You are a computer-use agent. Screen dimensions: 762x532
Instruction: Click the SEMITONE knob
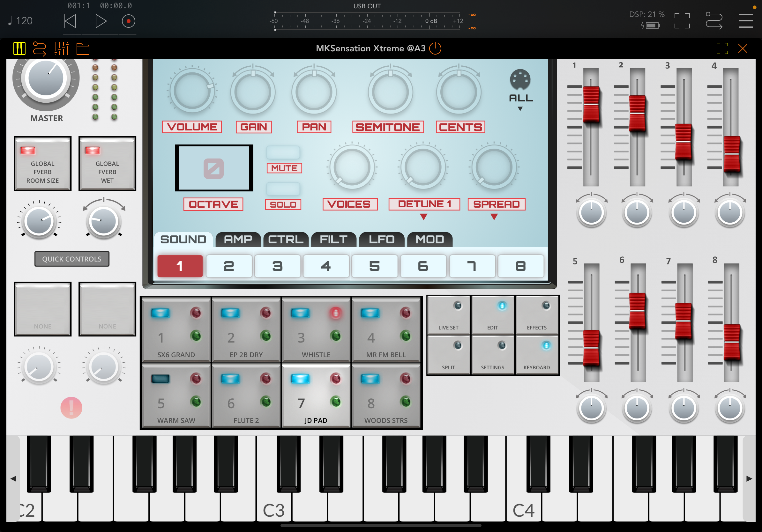pos(390,92)
